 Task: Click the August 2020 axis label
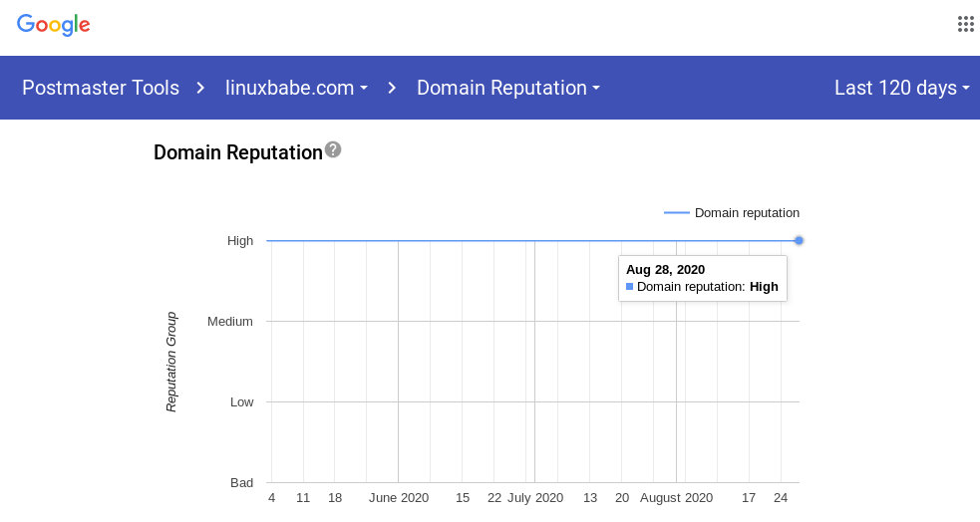(x=676, y=497)
